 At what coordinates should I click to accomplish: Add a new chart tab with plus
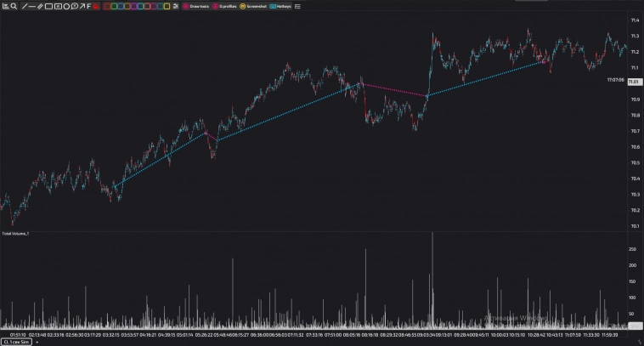click(37, 342)
